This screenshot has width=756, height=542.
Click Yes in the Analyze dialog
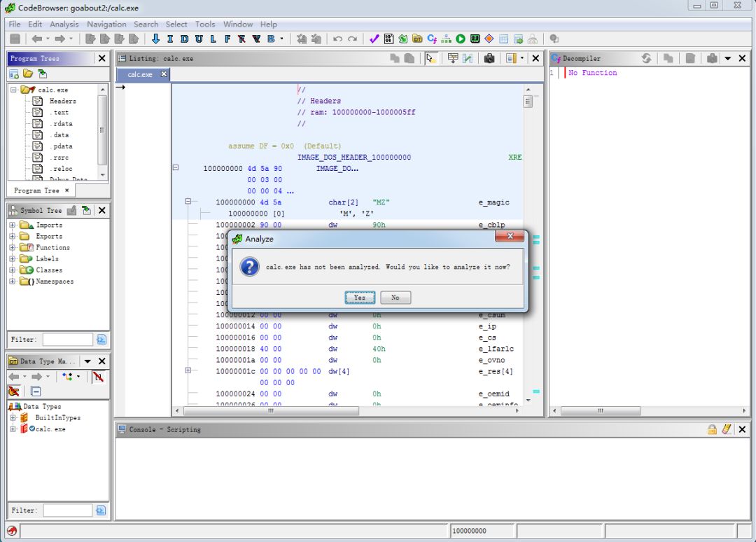tap(360, 298)
